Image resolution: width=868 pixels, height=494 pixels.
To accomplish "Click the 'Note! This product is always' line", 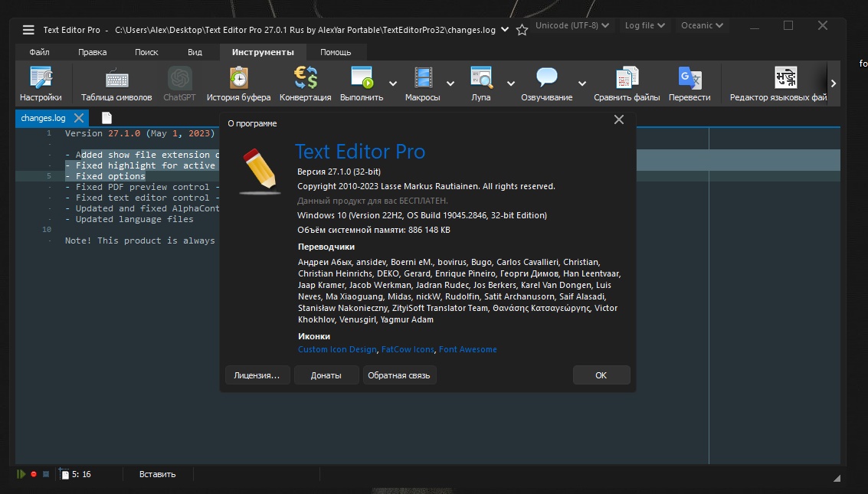I will pyautogui.click(x=140, y=240).
